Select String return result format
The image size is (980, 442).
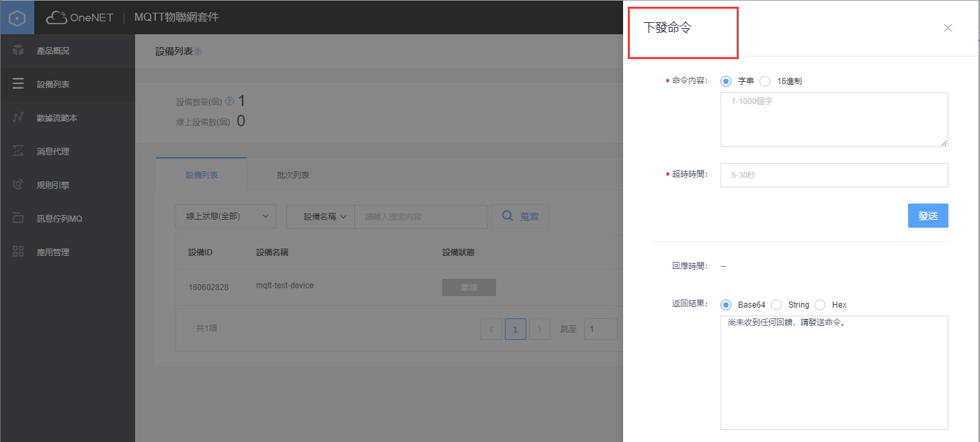coord(776,304)
